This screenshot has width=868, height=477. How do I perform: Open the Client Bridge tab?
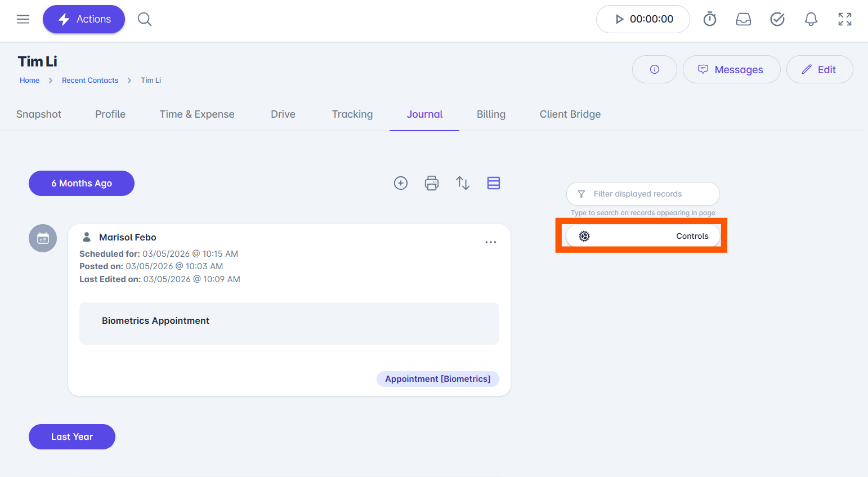[570, 114]
